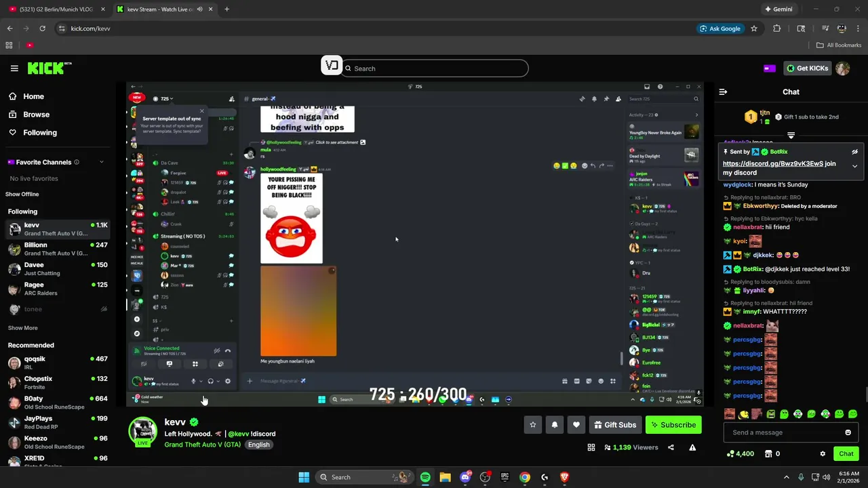Click the green Subscribe button
868x488 pixels.
[x=673, y=425]
